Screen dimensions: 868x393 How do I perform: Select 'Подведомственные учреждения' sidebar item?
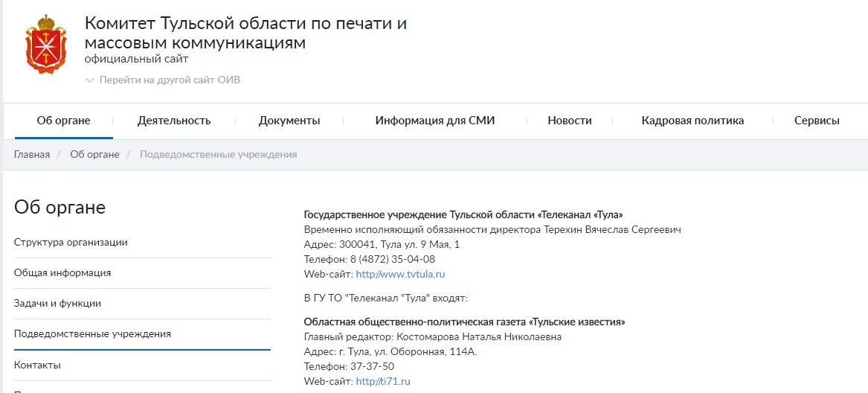pos(92,333)
